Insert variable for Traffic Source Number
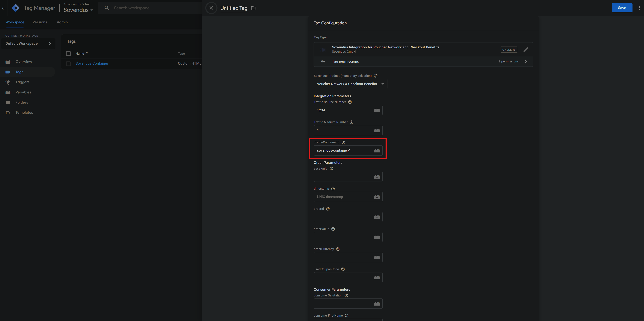The height and width of the screenshot is (321, 644). tap(377, 110)
